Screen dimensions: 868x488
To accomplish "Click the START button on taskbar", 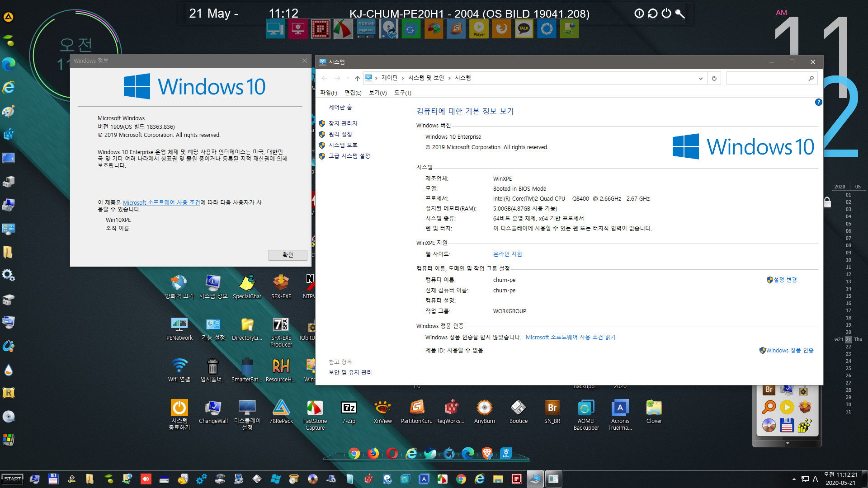I will 12,479.
